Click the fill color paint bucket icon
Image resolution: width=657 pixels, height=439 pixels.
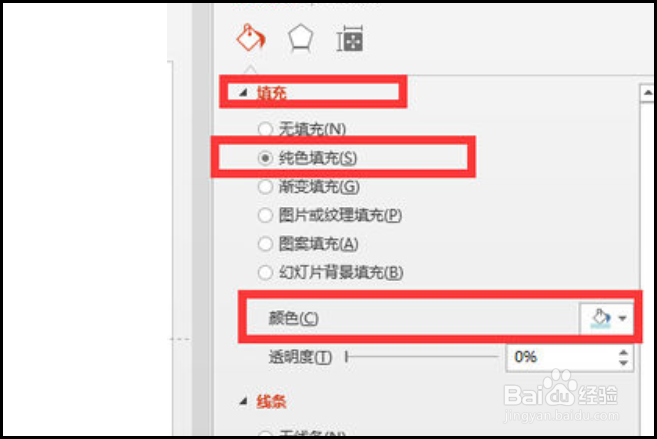(x=600, y=318)
